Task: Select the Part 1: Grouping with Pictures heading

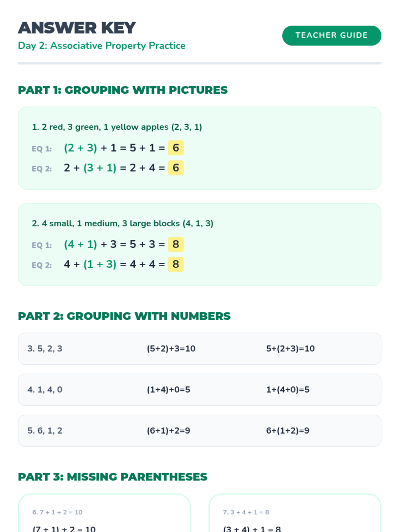Action: click(x=123, y=90)
